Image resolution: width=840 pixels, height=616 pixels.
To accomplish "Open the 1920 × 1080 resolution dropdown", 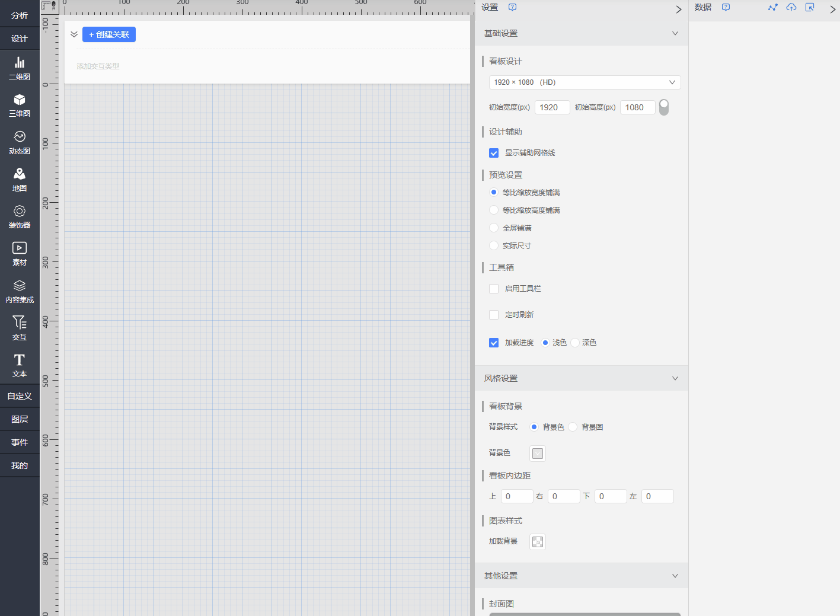I will click(585, 82).
